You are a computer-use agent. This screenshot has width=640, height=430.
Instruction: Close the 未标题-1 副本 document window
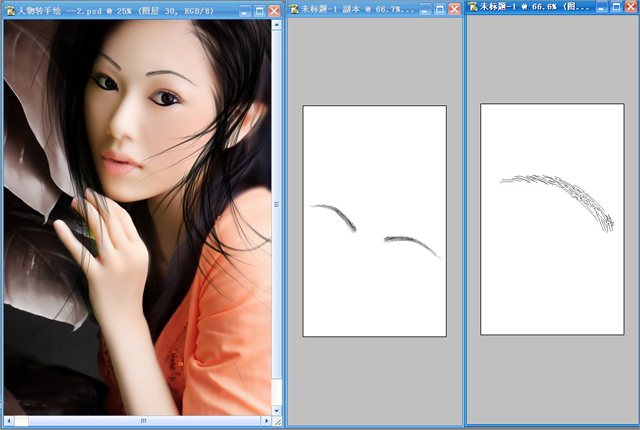click(454, 9)
